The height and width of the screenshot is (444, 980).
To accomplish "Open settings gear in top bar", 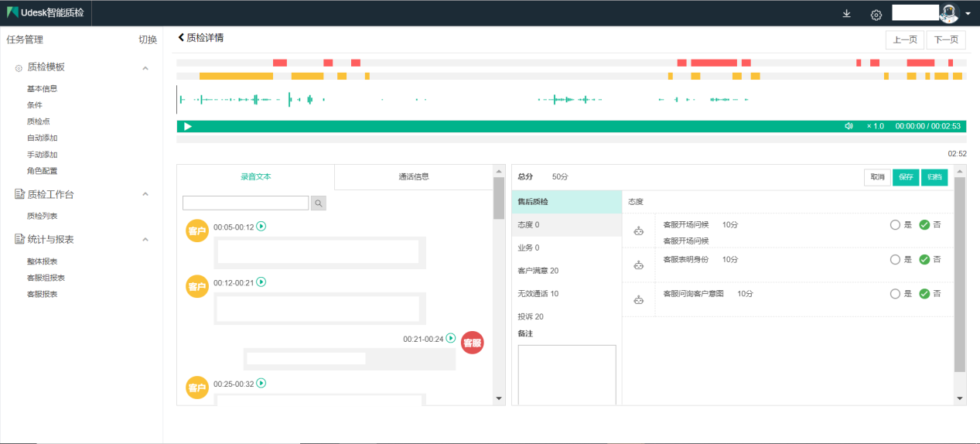I will click(876, 15).
